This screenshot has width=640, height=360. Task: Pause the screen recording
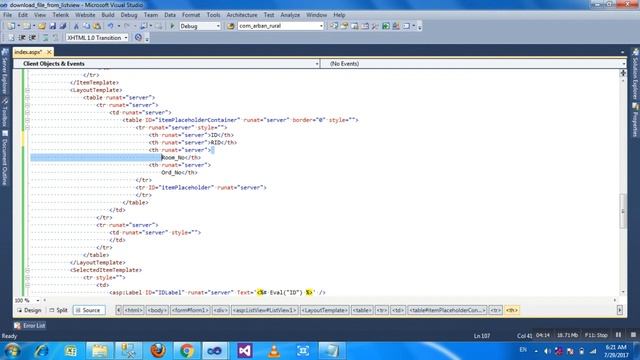tap(618, 335)
